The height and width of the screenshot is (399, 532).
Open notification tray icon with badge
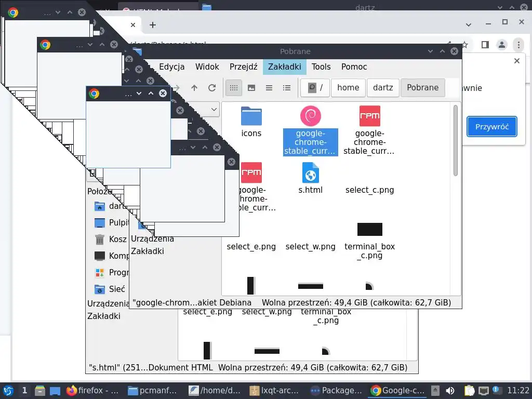pyautogui.click(x=496, y=390)
